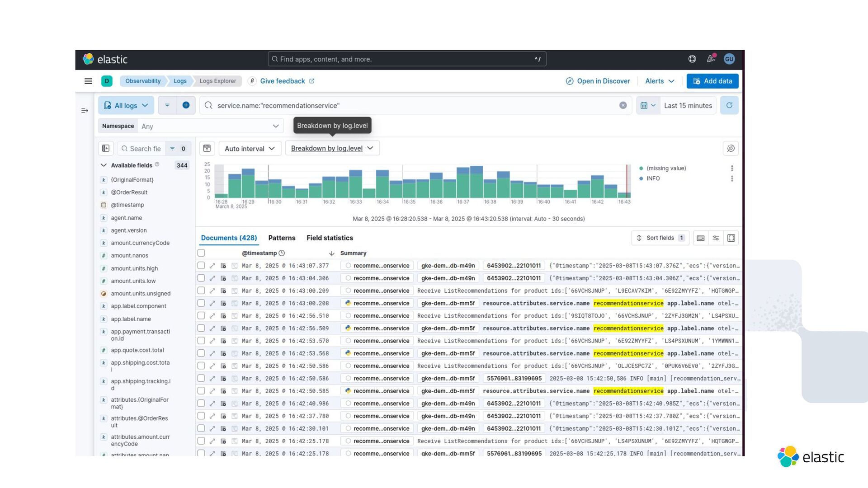868x488 pixels.
Task: Click the add filter plus icon
Action: coord(186,105)
